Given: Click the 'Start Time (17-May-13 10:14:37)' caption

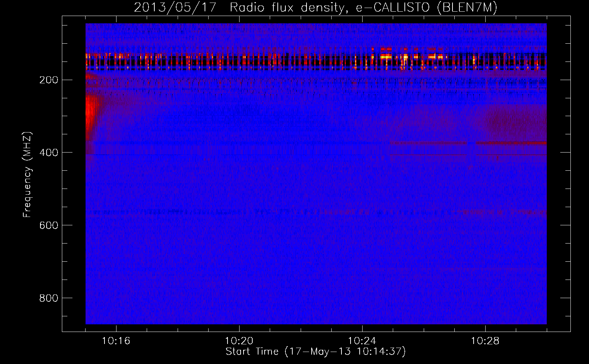Looking at the screenshot, I should [x=316, y=352].
